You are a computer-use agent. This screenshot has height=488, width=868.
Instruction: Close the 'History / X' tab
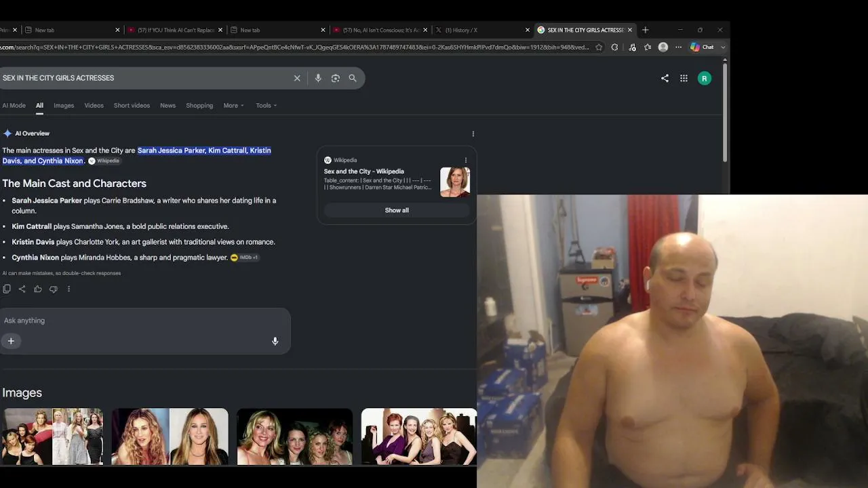[x=528, y=30]
